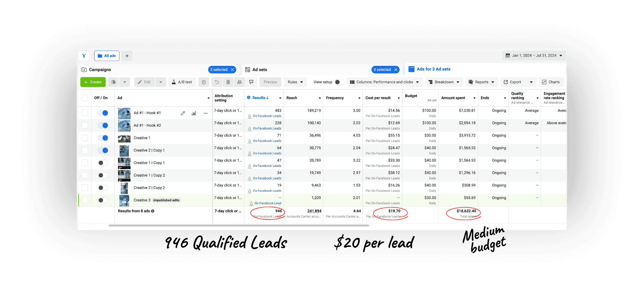Open the Edit dropdown arrow
The width and height of the screenshot is (644, 285).
(161, 82)
